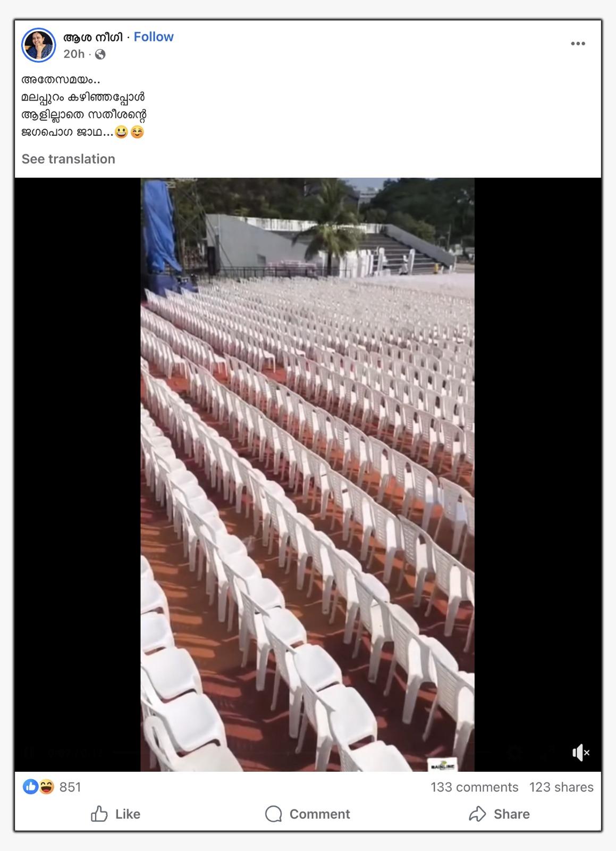
Task: Click the public globe privacy icon
Action: click(x=100, y=54)
